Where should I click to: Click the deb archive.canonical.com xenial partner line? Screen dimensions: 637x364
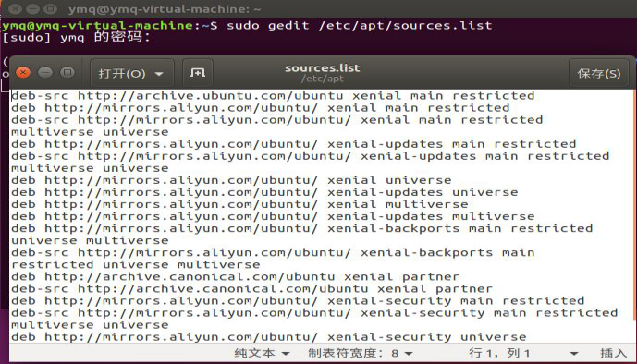[235, 277]
